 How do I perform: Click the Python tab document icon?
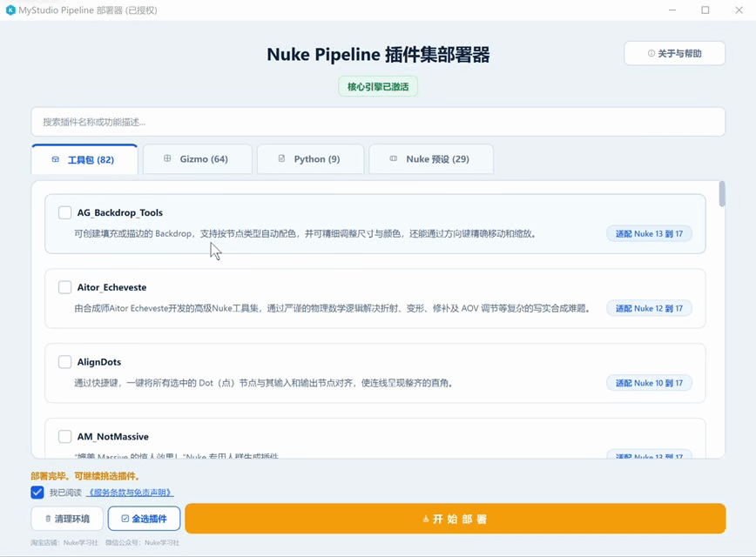[281, 158]
